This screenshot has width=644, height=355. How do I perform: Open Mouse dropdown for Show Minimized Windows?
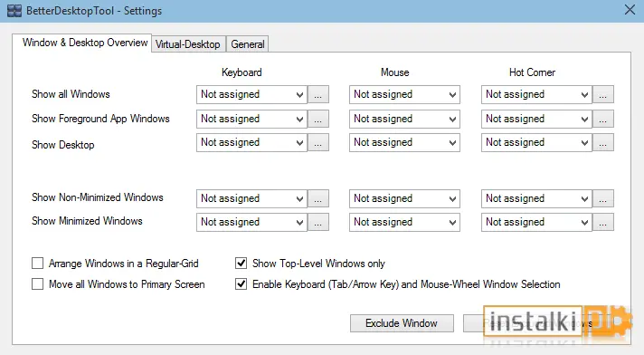point(404,222)
